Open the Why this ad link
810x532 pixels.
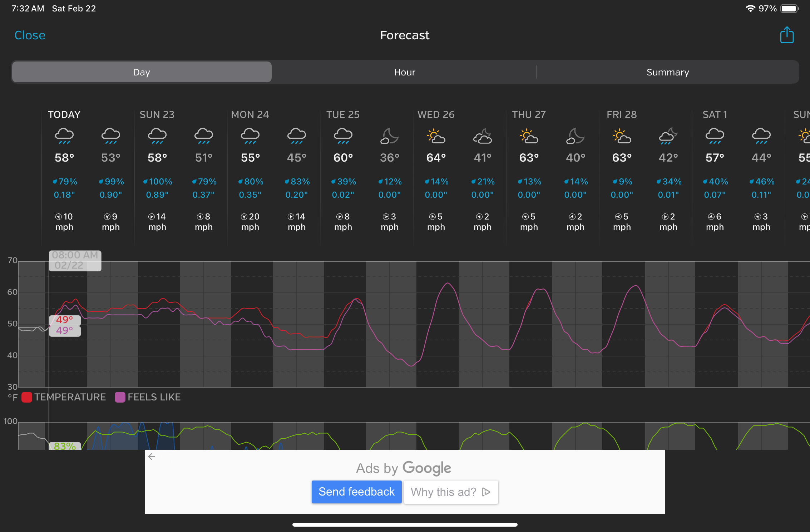click(x=443, y=492)
